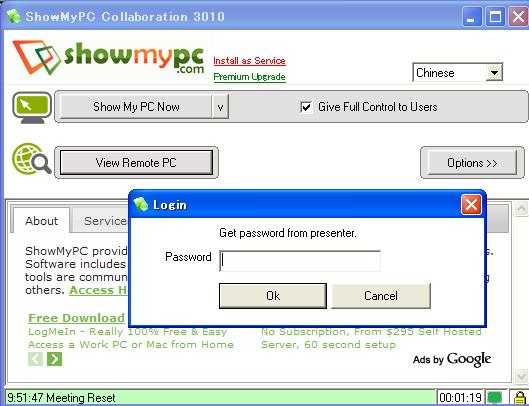Viewport: 529px width, 406px height.
Task: Click the scrollbar up arrow
Action: (x=521, y=209)
